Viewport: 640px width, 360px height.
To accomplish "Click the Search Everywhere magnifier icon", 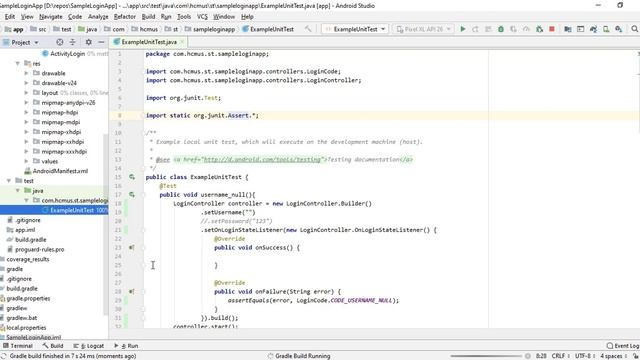I will pyautogui.click(x=634, y=29).
